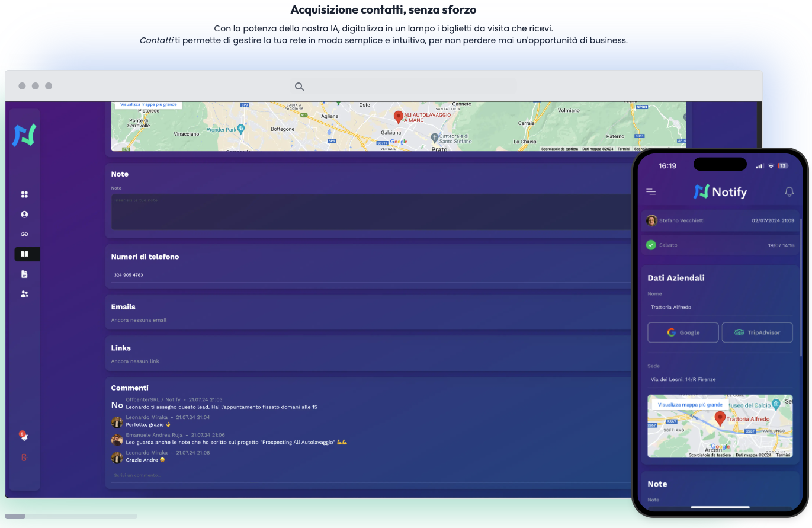Viewport: 812px width, 528px height.
Task: Open the profile person icon in sidebar
Action: 24,214
